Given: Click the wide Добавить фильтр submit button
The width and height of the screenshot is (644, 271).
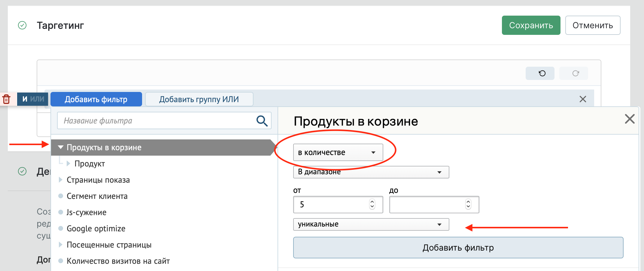Looking at the screenshot, I should [458, 248].
